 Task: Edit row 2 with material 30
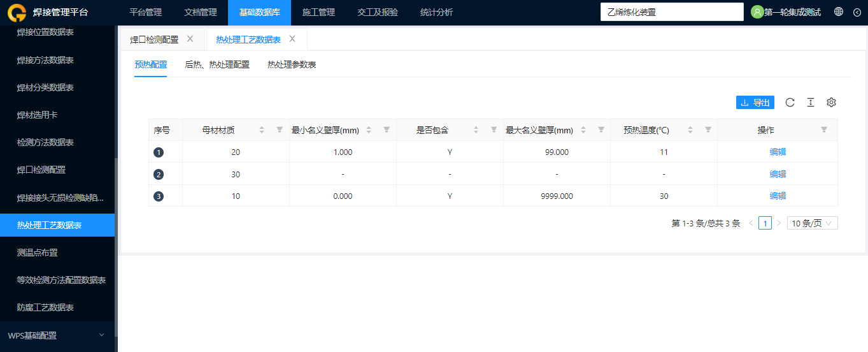click(x=778, y=174)
